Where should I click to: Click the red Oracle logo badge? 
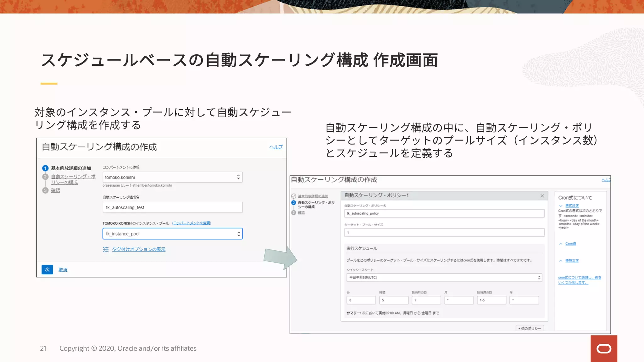603,348
